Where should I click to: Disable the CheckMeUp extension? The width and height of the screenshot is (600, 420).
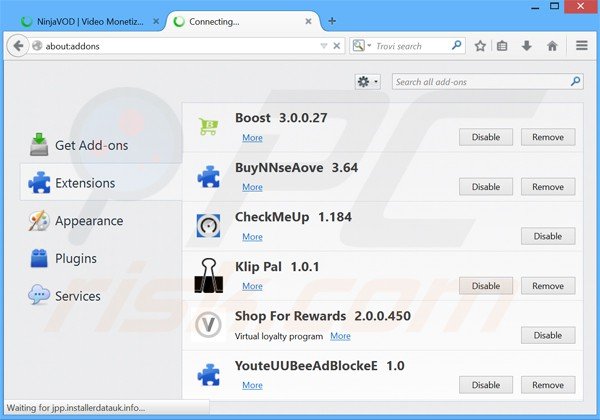point(548,236)
